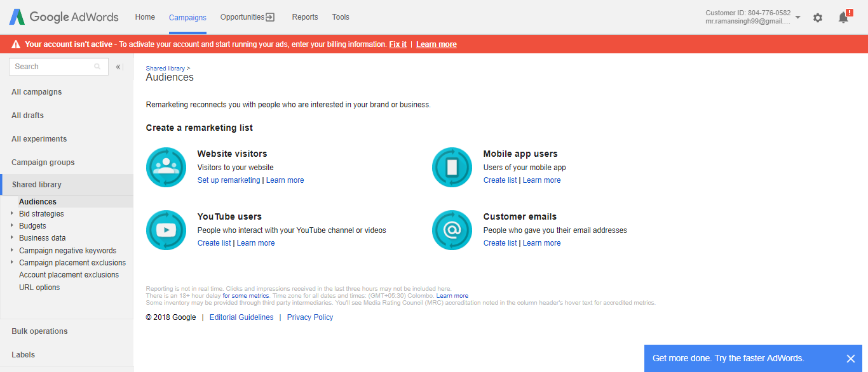Click the Shared library breadcrumb link
This screenshot has width=868, height=372.
coord(166,68)
